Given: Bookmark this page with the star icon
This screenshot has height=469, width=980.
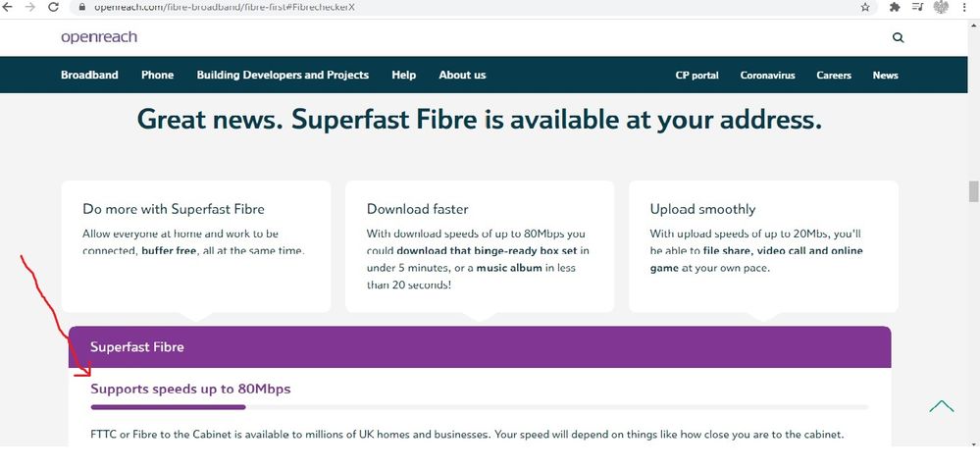Looking at the screenshot, I should coord(864,7).
